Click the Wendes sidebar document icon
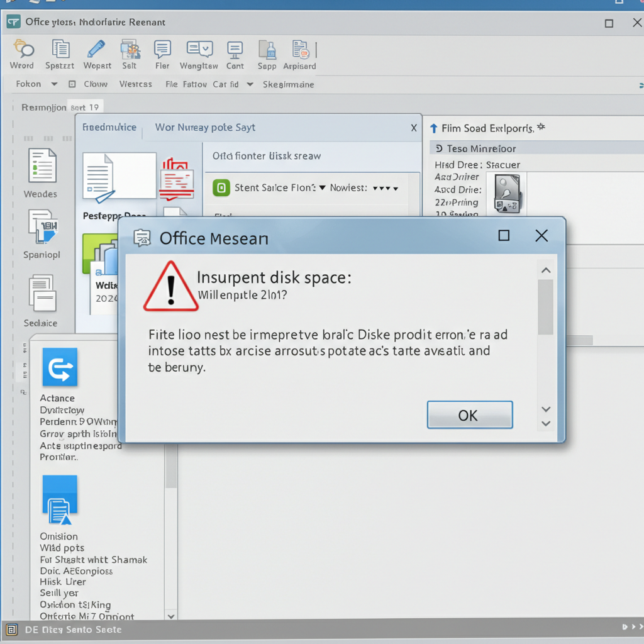This screenshot has width=644, height=644. tap(42, 165)
